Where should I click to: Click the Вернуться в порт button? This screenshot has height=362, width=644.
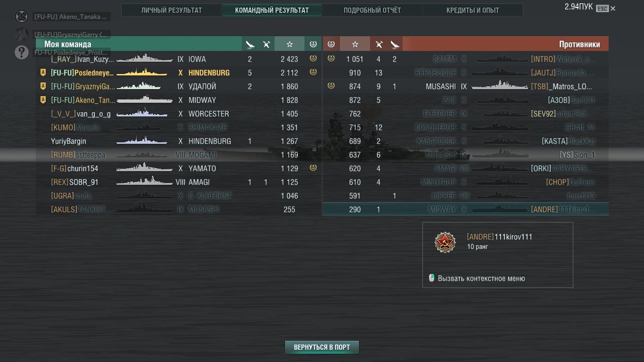322,347
